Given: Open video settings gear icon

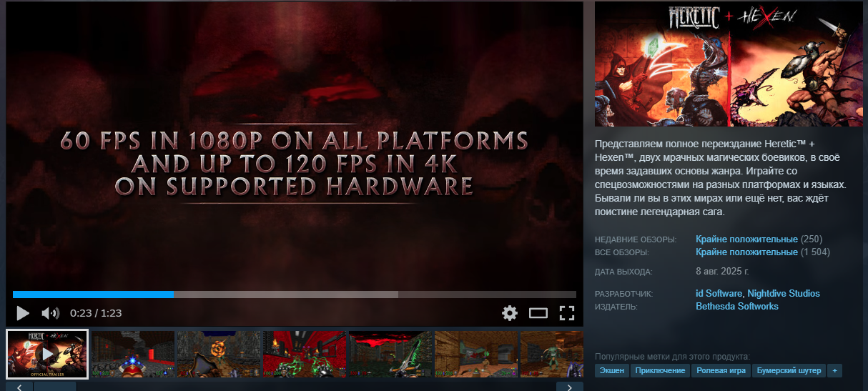Looking at the screenshot, I should (x=509, y=313).
